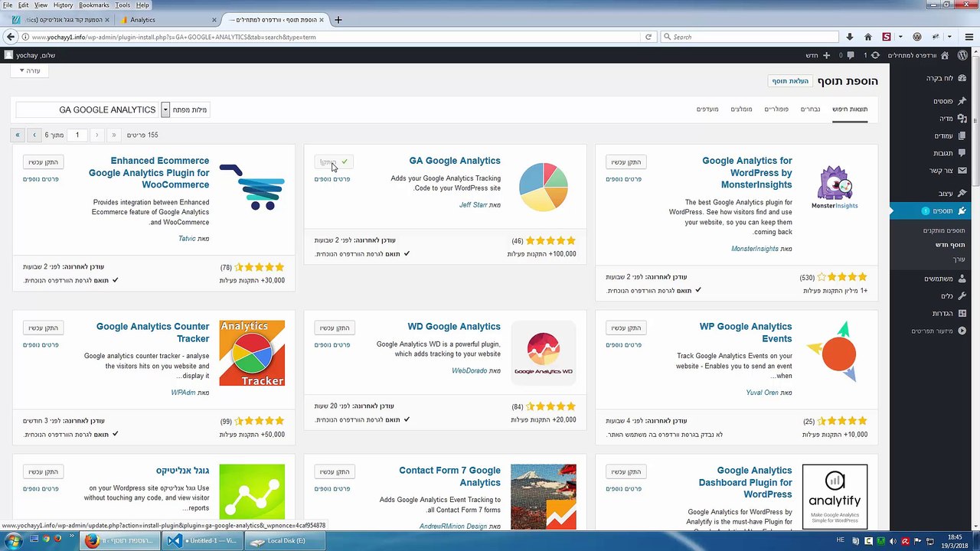Install WP Google Analytics Events plugin
This screenshot has width=980, height=551.
click(626, 328)
